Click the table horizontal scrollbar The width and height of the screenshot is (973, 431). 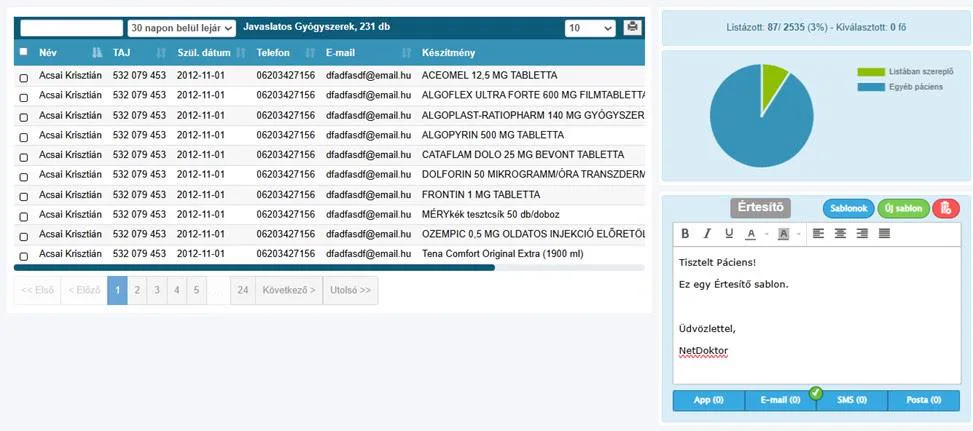(254, 268)
